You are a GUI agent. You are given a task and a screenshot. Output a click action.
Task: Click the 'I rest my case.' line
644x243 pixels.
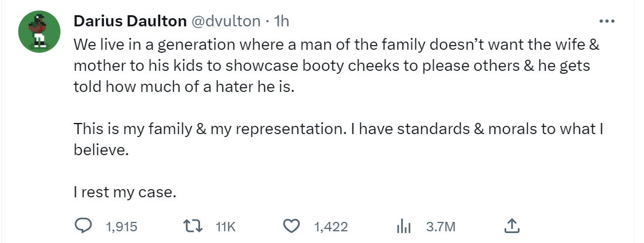click(x=124, y=192)
